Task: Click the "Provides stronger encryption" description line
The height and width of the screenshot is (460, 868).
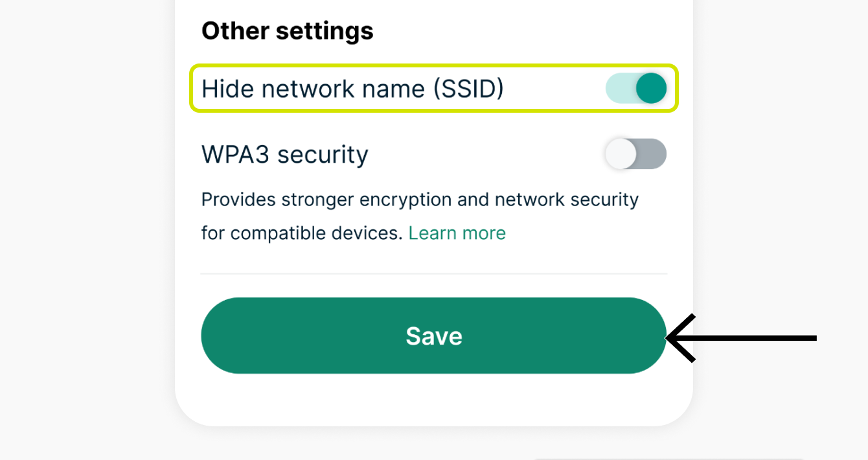Action: click(420, 200)
